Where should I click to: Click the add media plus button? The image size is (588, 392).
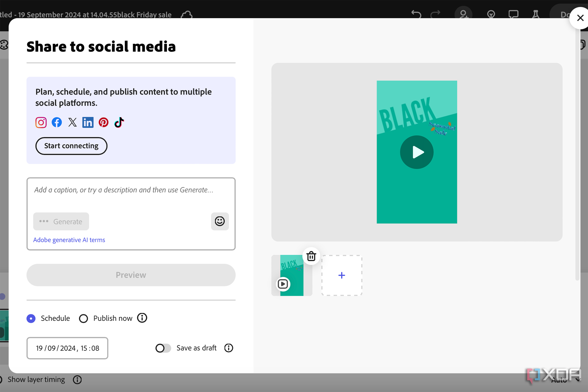(x=342, y=275)
